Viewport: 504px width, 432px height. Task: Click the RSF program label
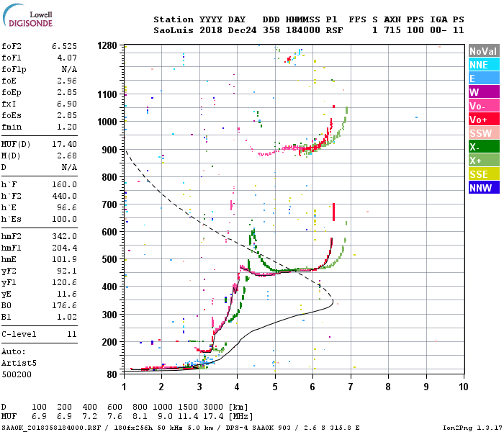tap(334, 30)
